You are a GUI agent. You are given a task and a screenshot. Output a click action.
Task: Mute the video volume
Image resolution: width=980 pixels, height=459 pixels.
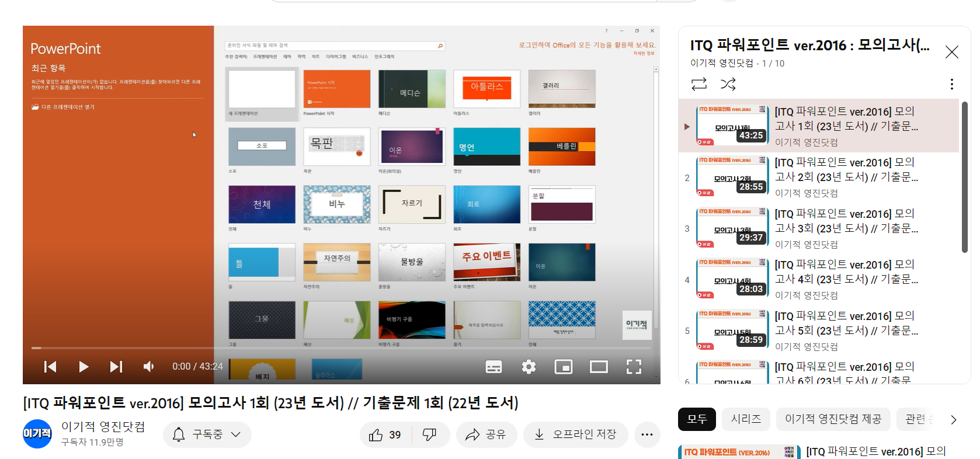pos(149,367)
